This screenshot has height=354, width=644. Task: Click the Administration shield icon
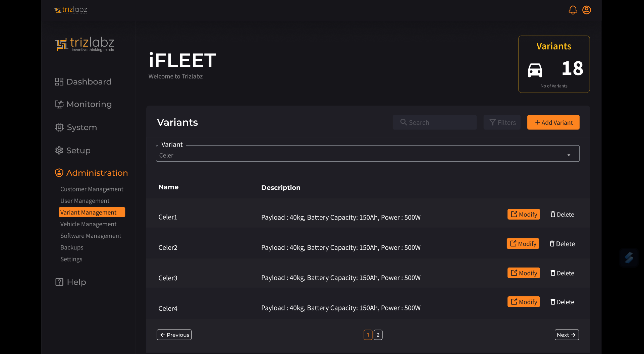point(59,173)
